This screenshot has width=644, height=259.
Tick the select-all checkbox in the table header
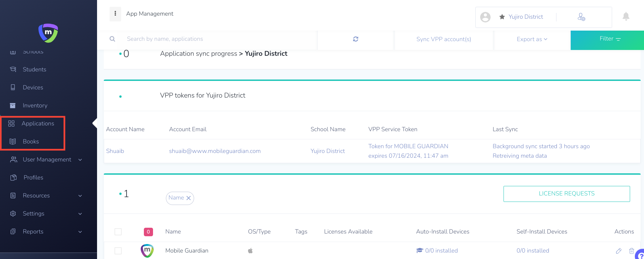pyautogui.click(x=118, y=232)
